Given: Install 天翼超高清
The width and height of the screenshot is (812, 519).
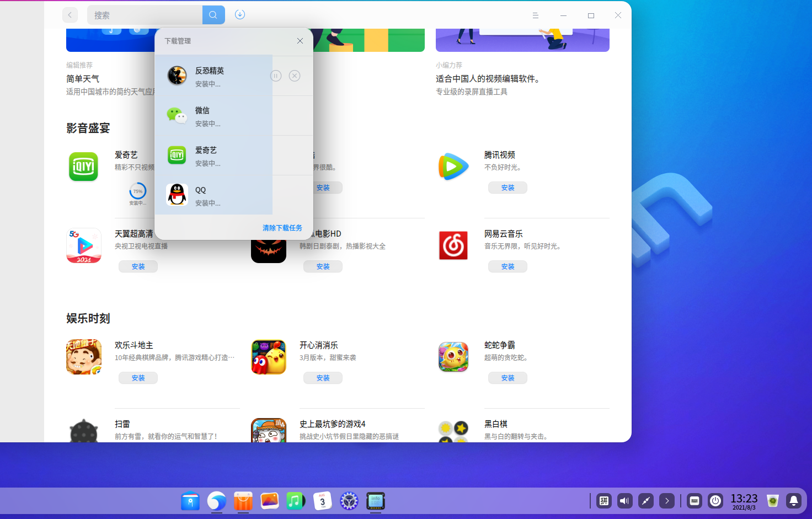Looking at the screenshot, I should [138, 266].
